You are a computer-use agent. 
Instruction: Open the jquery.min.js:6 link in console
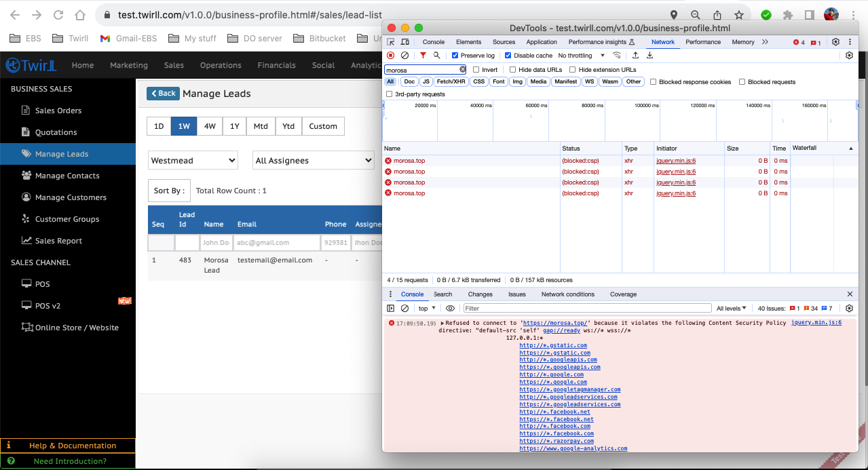click(x=816, y=323)
